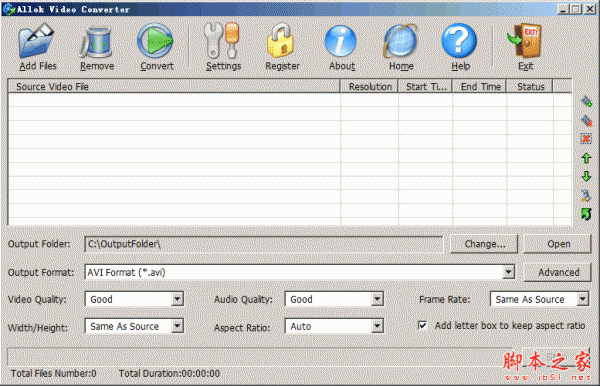Open the Width/Height dropdown

coord(177,326)
